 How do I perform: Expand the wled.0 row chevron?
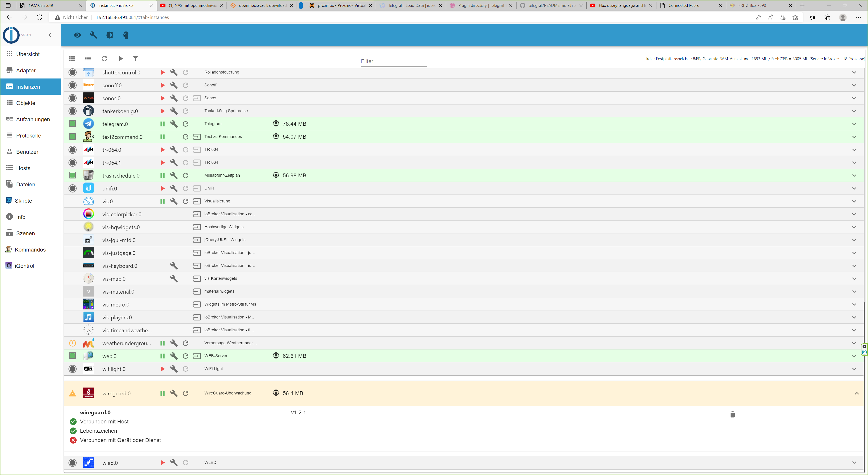(x=854, y=463)
